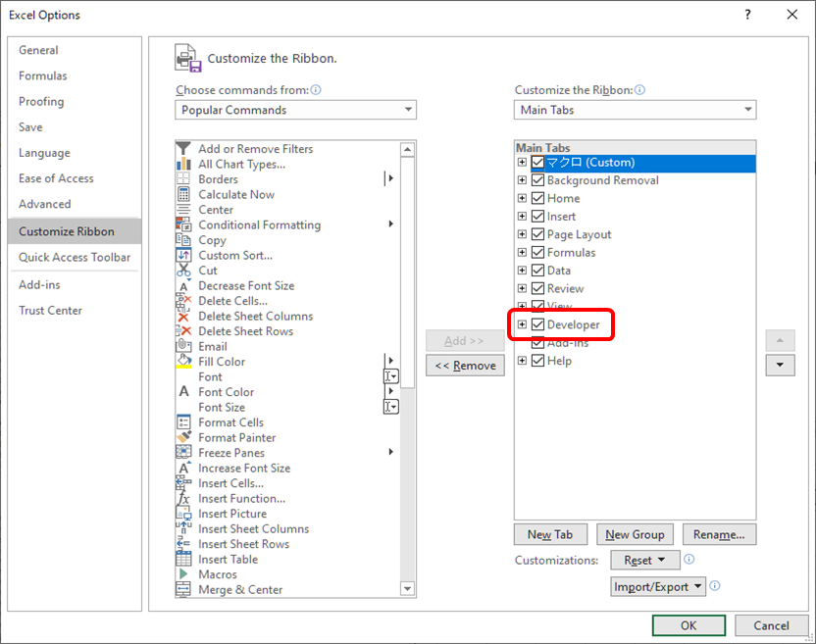Click the New Group button
This screenshot has height=644, width=816.
pos(635,535)
